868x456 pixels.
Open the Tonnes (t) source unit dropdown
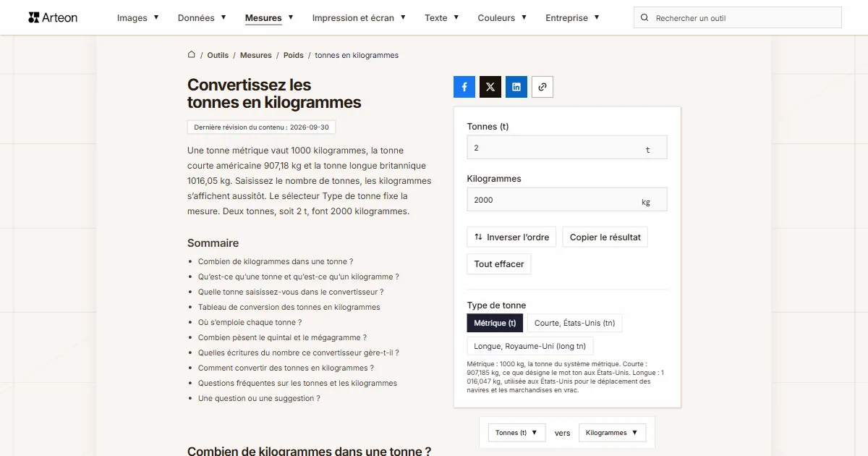pyautogui.click(x=516, y=433)
